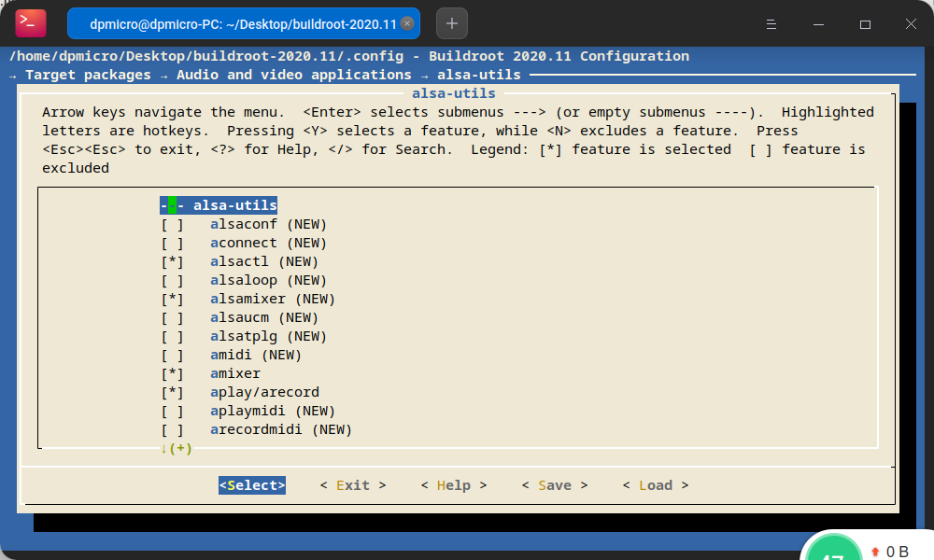Click the Load button
Screen dimensions: 934x560
pyautogui.click(x=656, y=485)
